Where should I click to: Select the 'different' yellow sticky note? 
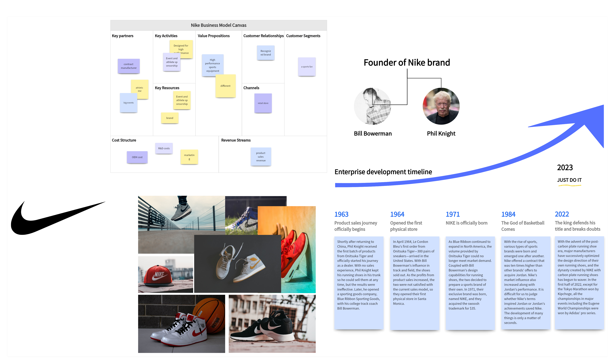(x=225, y=86)
